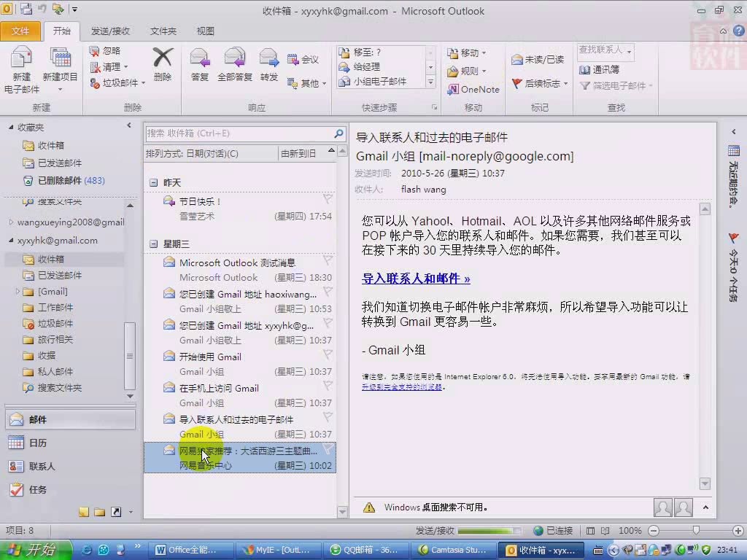Forward the message with 转发
The width and height of the screenshot is (747, 560).
coord(268,64)
